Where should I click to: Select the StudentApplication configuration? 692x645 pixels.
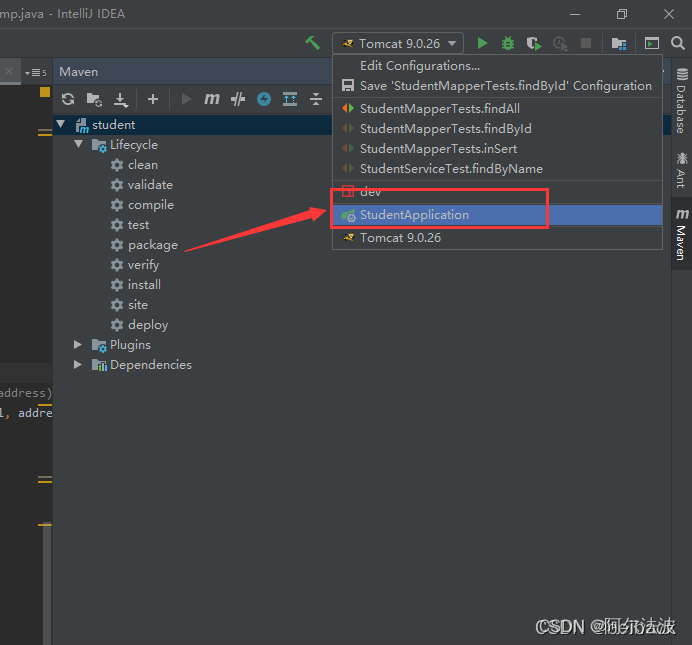click(497, 215)
